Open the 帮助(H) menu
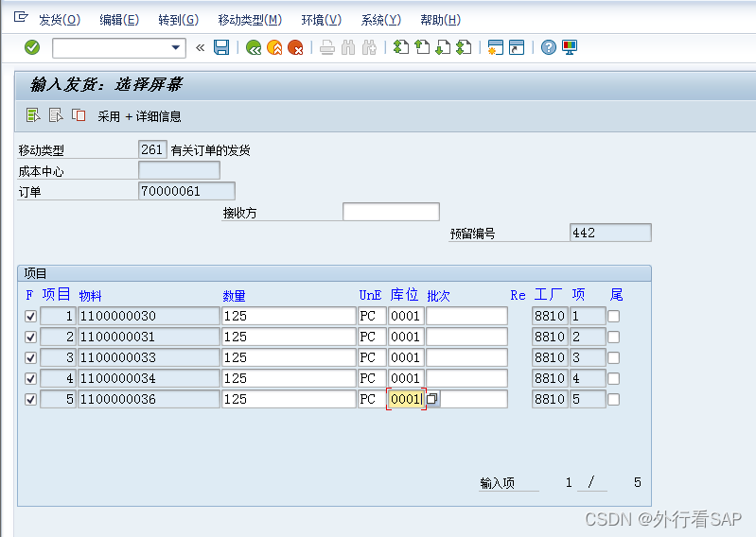The height and width of the screenshot is (537, 756). pos(440,20)
